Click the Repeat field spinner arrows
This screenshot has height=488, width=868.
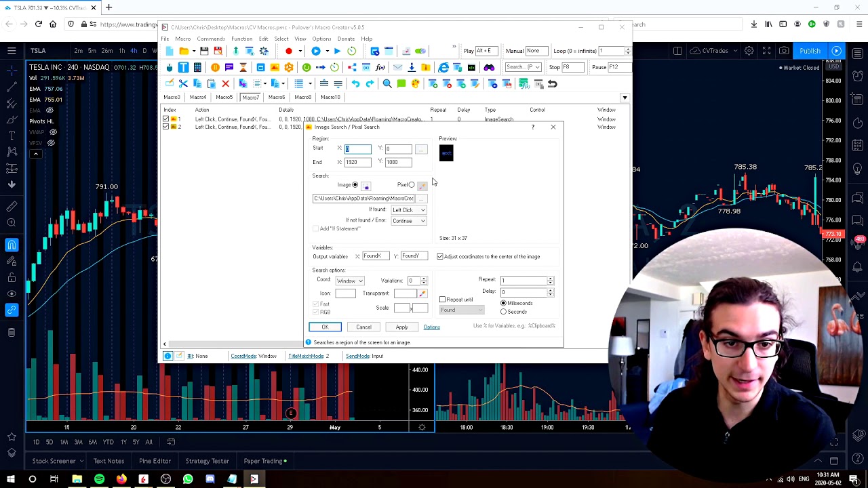click(551, 281)
